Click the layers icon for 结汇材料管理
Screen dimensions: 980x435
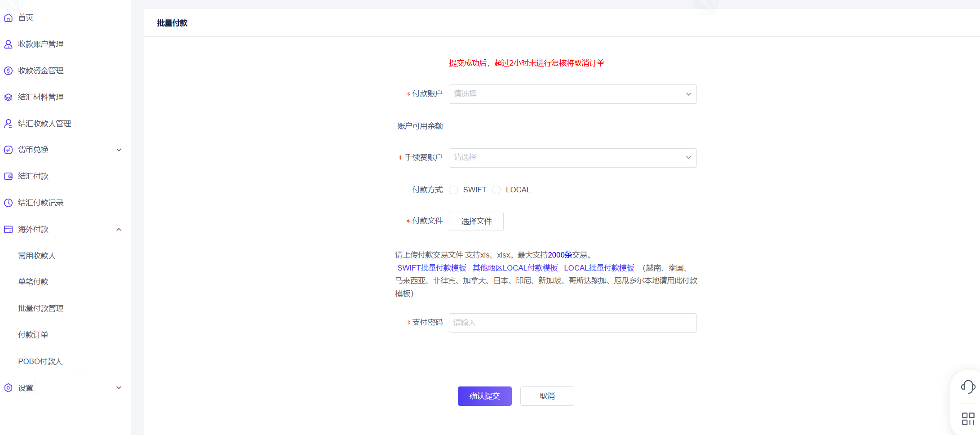pos(8,97)
